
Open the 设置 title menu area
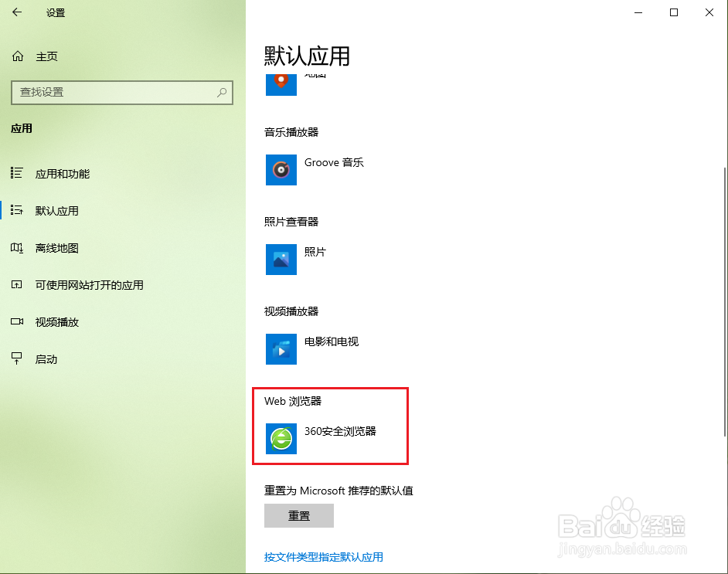pyautogui.click(x=55, y=12)
